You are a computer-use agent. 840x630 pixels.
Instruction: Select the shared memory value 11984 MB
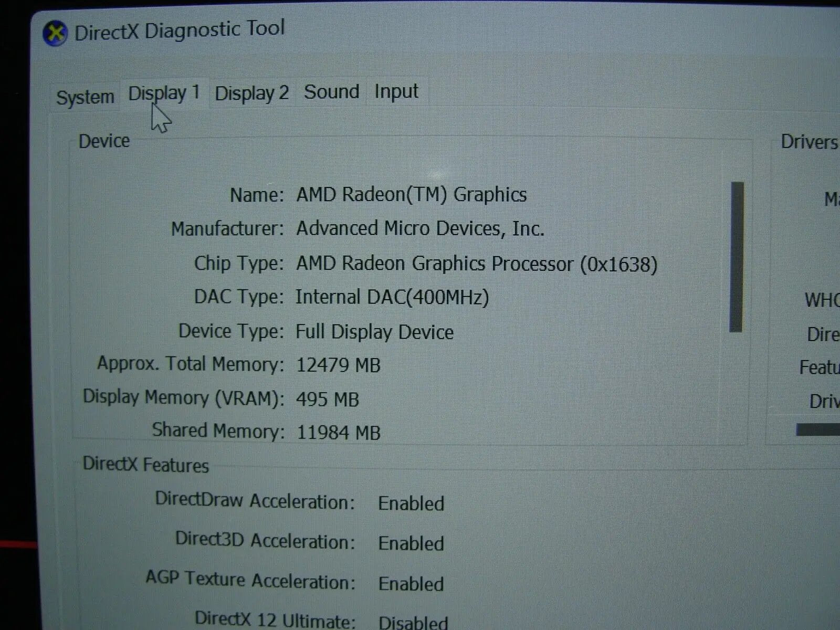339,433
